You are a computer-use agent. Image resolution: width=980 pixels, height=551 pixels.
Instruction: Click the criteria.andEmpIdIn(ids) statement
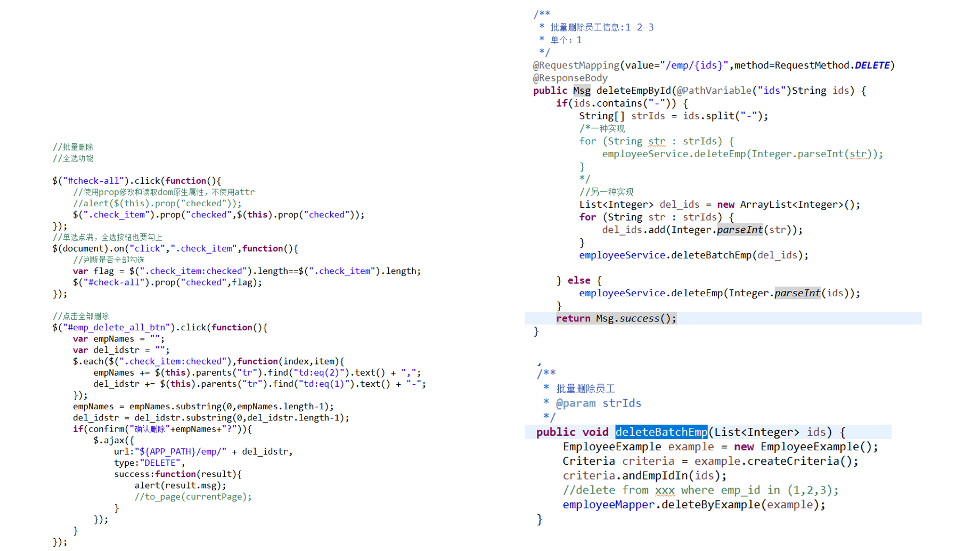(x=644, y=476)
